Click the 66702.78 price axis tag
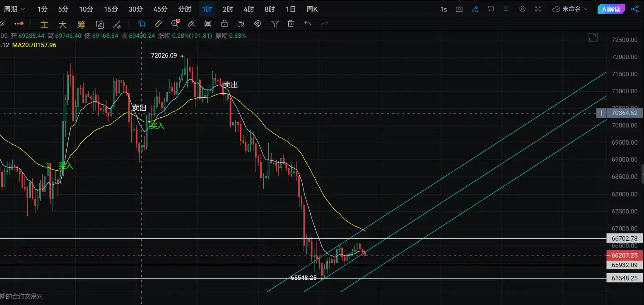This screenshot has height=305, width=644. tap(625, 239)
